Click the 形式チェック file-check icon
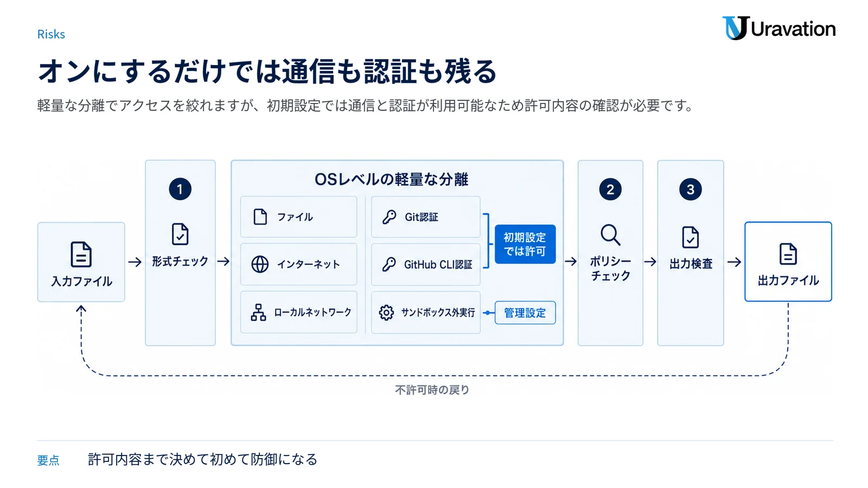The height and width of the screenshot is (488, 868). coord(180,234)
